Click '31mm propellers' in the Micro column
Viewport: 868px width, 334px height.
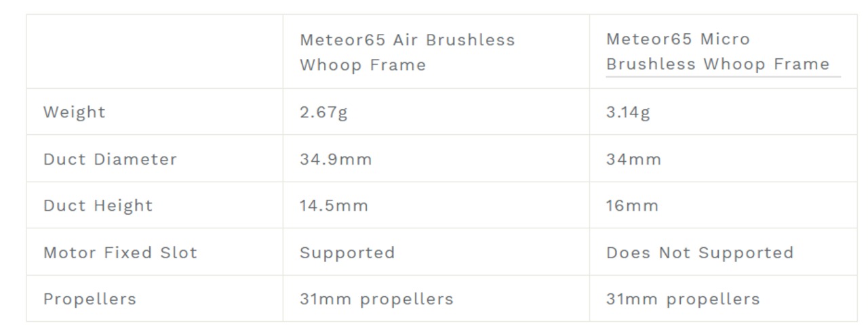[x=683, y=299]
